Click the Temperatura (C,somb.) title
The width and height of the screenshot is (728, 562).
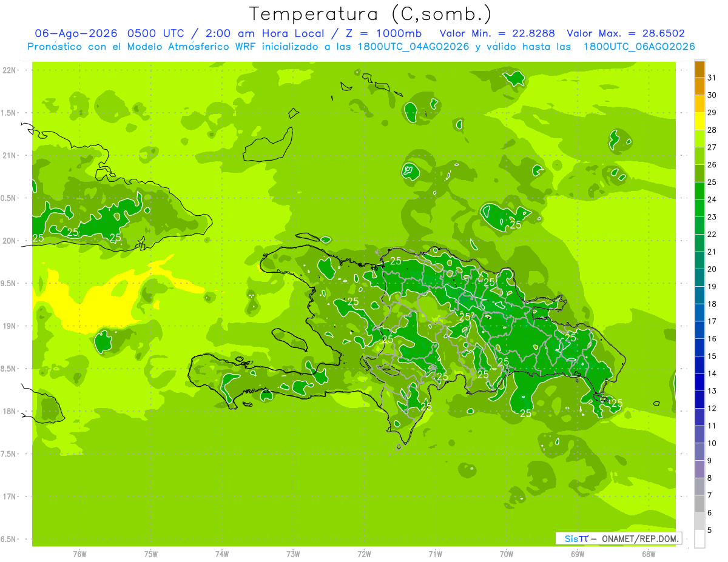coord(370,14)
